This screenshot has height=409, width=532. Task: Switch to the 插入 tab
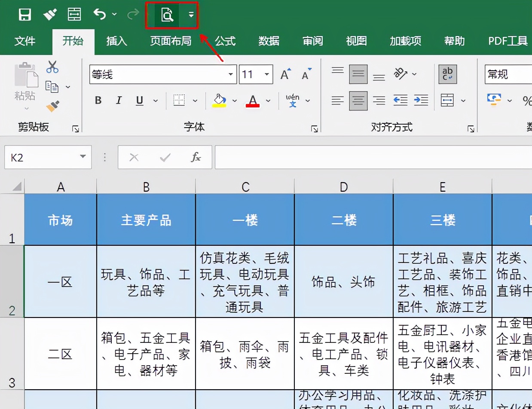[117, 41]
